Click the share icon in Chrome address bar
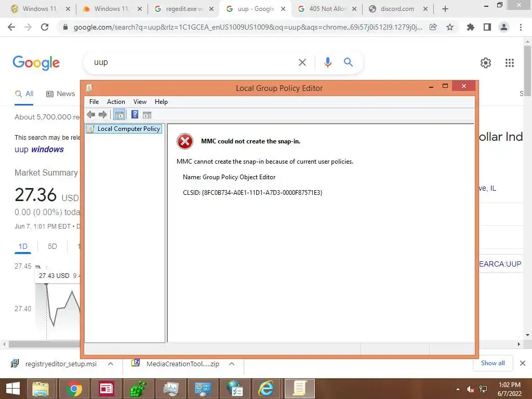 433,27
